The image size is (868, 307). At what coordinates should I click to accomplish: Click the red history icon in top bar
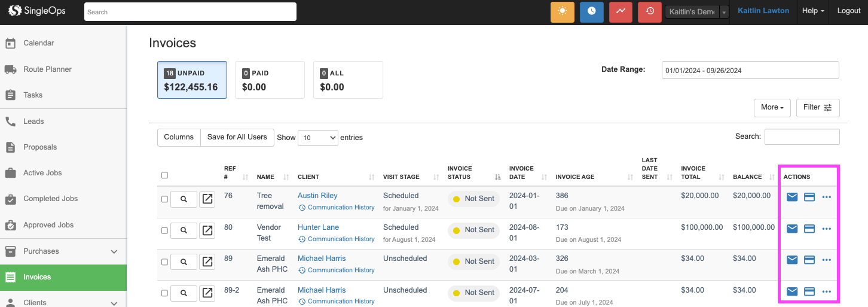(x=650, y=12)
